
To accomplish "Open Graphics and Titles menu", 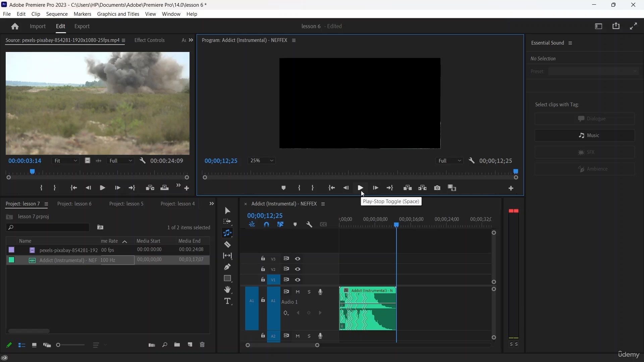I will (x=118, y=14).
